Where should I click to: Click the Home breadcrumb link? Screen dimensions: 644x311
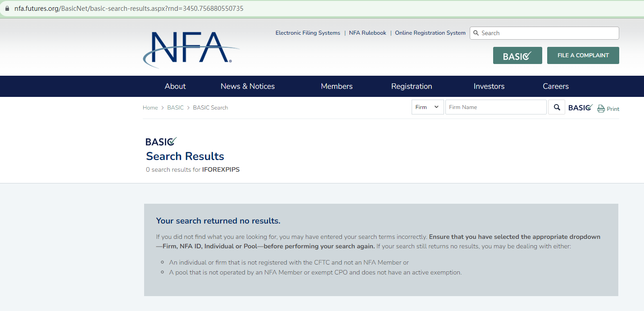tap(150, 108)
